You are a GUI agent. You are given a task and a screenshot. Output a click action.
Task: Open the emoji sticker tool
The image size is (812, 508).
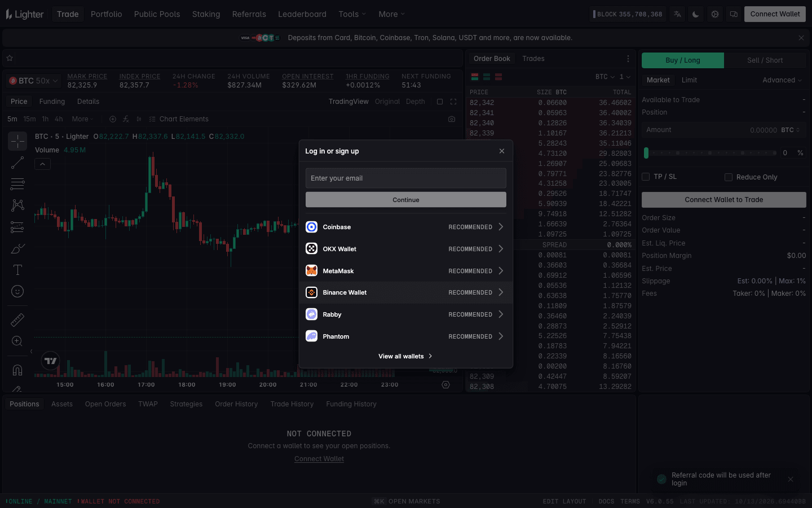point(17,291)
